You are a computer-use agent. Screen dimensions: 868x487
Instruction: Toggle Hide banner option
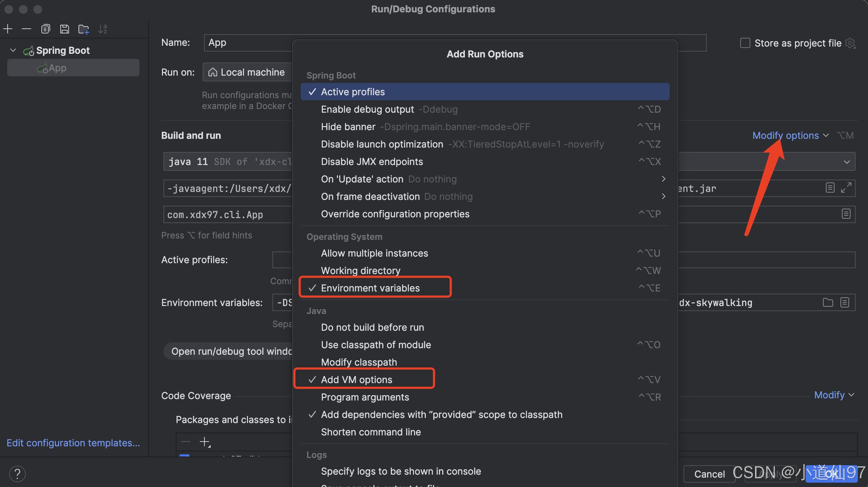pos(485,126)
